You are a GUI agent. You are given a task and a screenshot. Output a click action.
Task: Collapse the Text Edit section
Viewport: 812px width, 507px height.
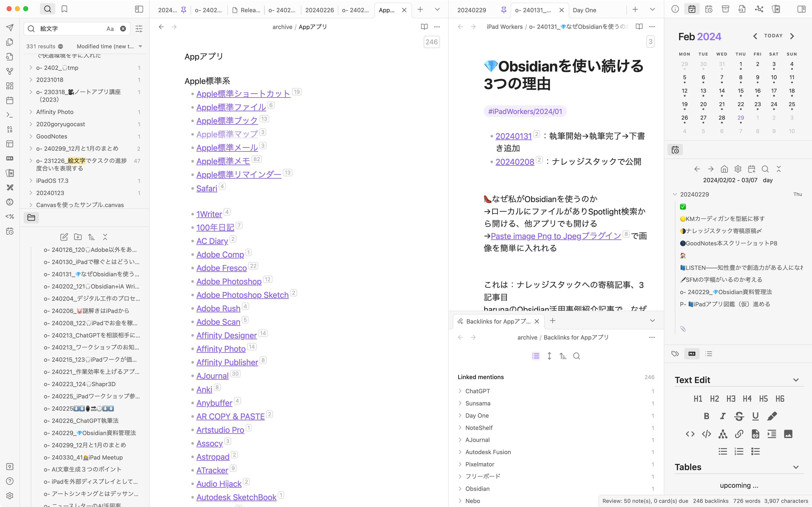(796, 380)
